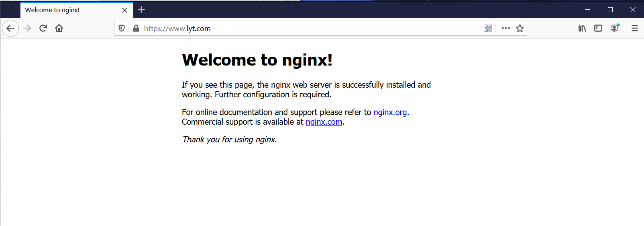The image size is (644, 226).
Task: Select the Welcome to nginx! tab
Action: tap(76, 10)
